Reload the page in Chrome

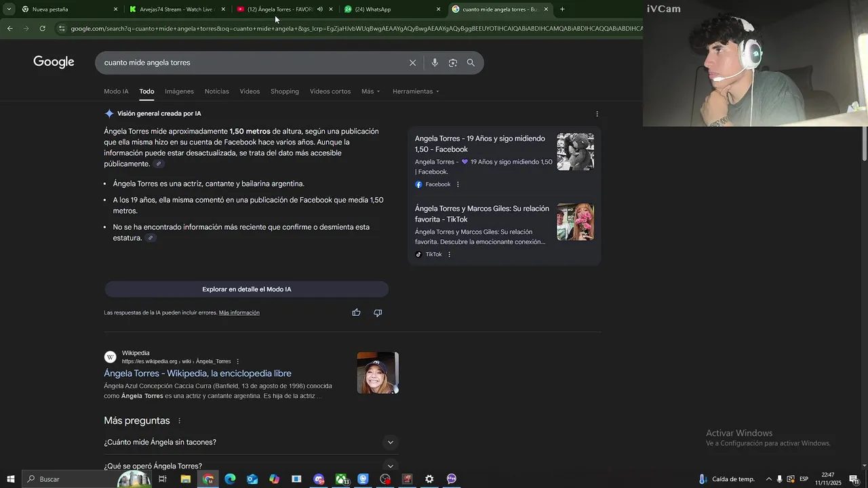pos(42,28)
